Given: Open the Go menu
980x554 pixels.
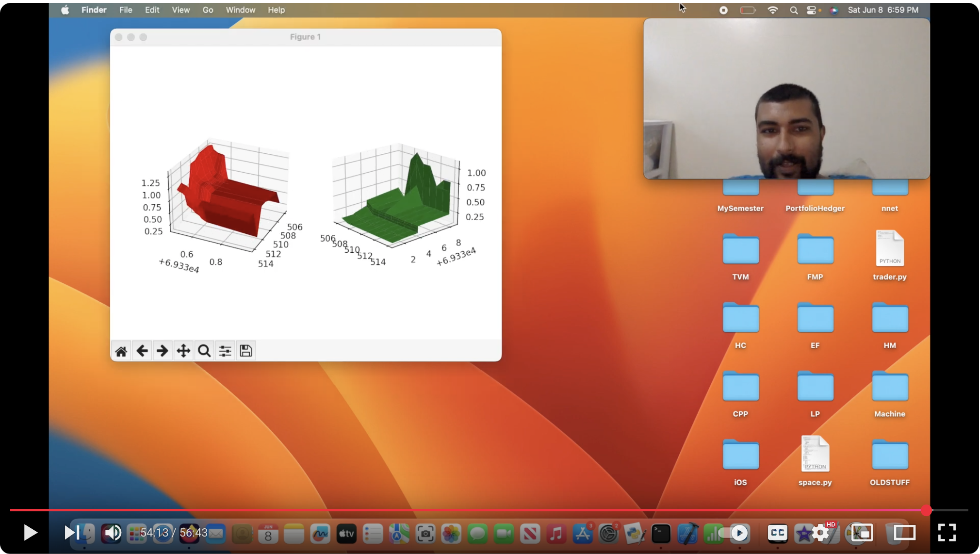Looking at the screenshot, I should tap(208, 10).
